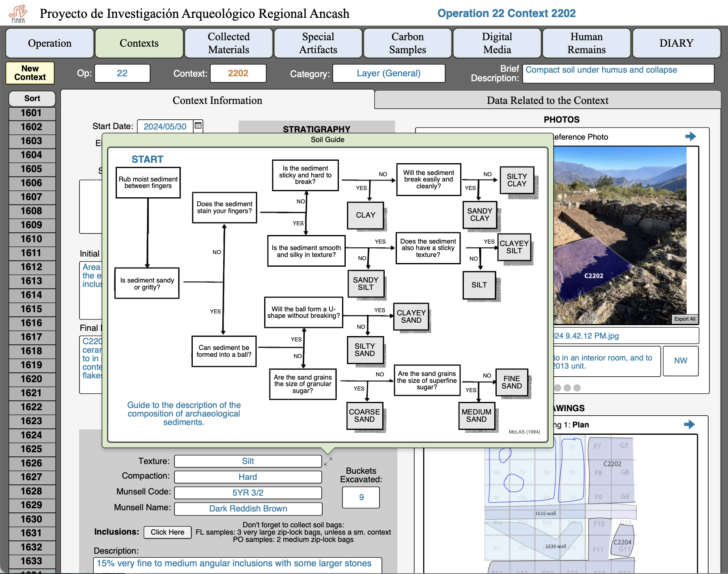The image size is (728, 574).
Task: Select context 1612 in the sidebar list
Action: tap(32, 267)
